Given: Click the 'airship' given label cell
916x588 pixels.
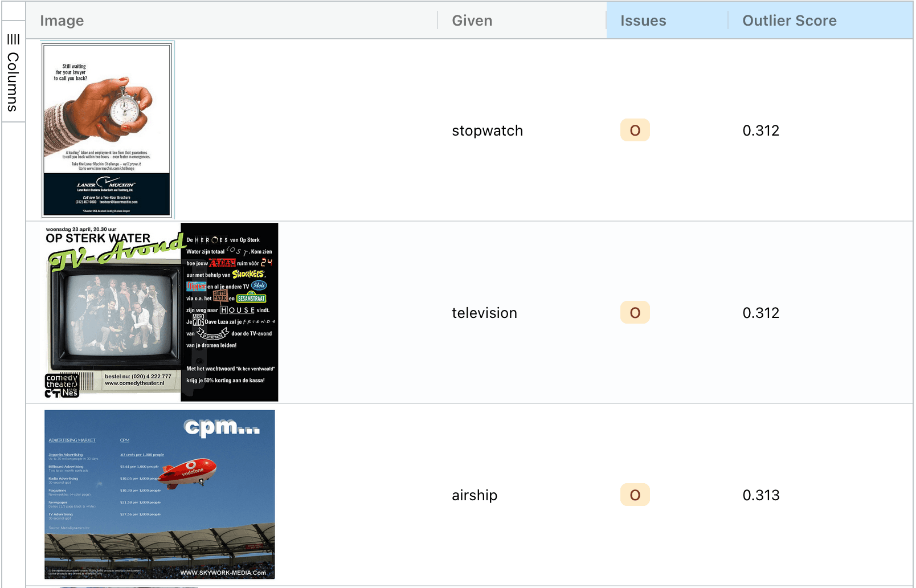Looking at the screenshot, I should (x=475, y=495).
